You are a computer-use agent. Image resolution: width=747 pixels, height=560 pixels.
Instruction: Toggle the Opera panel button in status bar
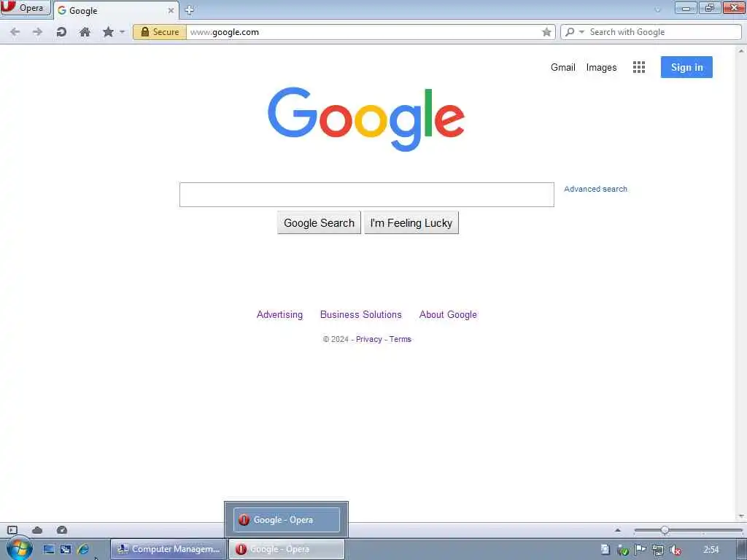point(12,530)
